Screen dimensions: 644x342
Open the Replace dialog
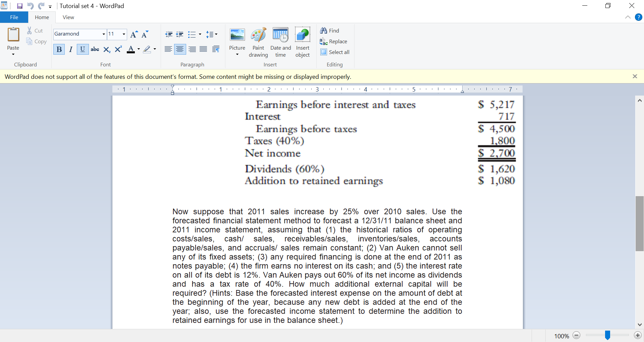[x=333, y=41]
